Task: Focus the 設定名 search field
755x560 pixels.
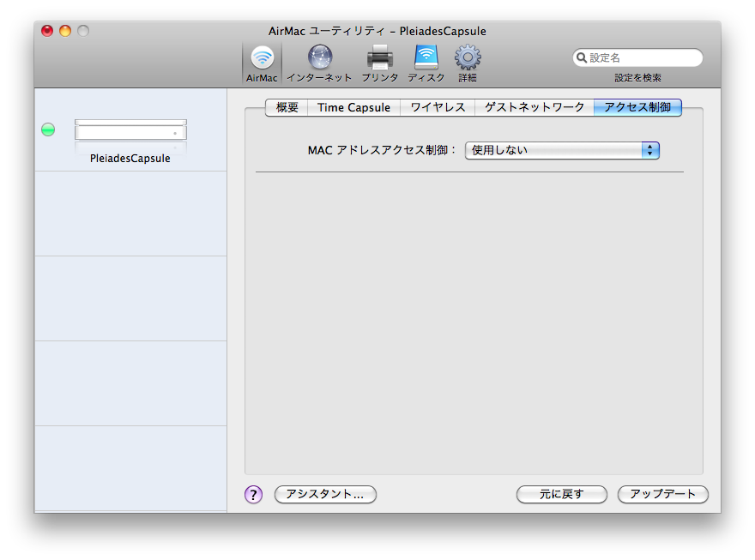Action: [x=637, y=57]
